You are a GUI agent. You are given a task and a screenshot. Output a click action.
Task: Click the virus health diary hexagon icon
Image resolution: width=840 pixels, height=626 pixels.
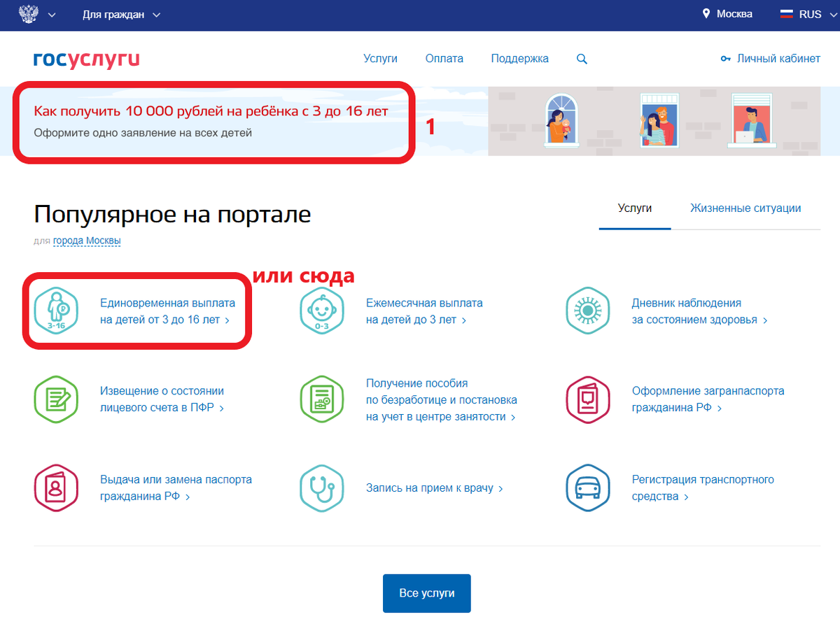click(588, 310)
